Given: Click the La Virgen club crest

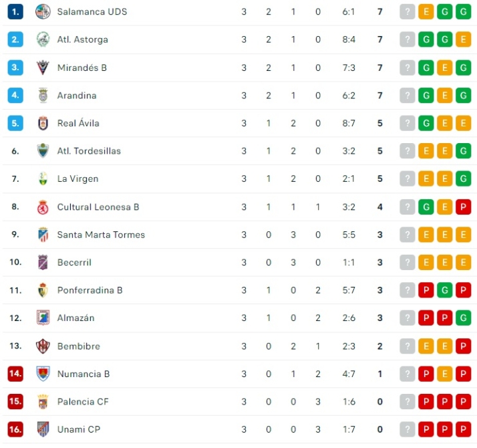Looking at the screenshot, I should (x=43, y=179).
